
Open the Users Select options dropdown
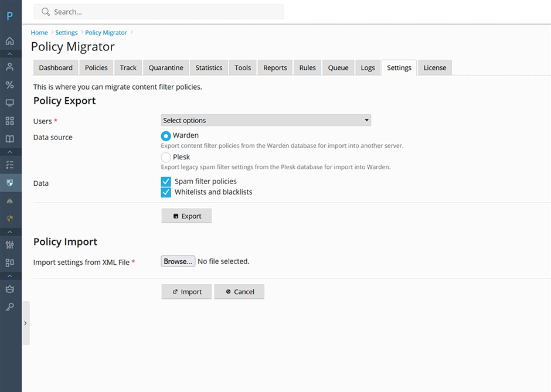(x=266, y=120)
